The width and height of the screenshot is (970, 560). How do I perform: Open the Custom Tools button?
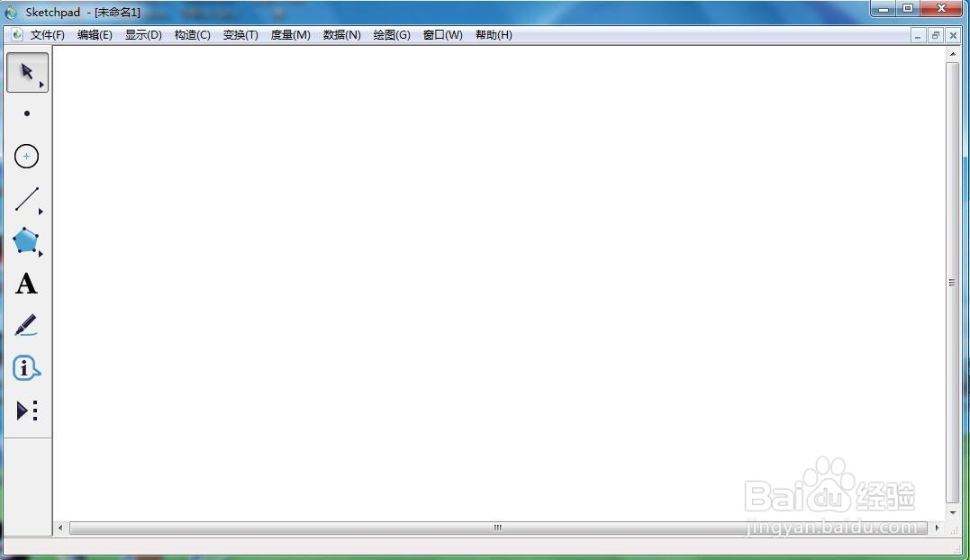click(x=27, y=411)
